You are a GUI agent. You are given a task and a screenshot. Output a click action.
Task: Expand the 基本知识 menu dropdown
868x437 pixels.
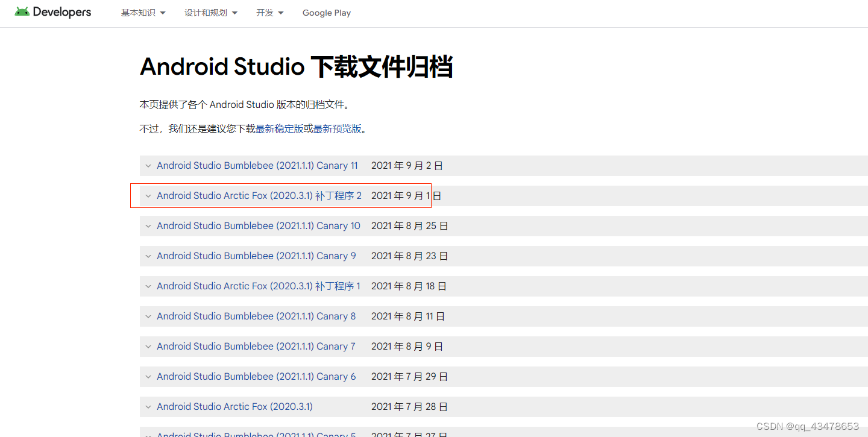[x=142, y=12]
